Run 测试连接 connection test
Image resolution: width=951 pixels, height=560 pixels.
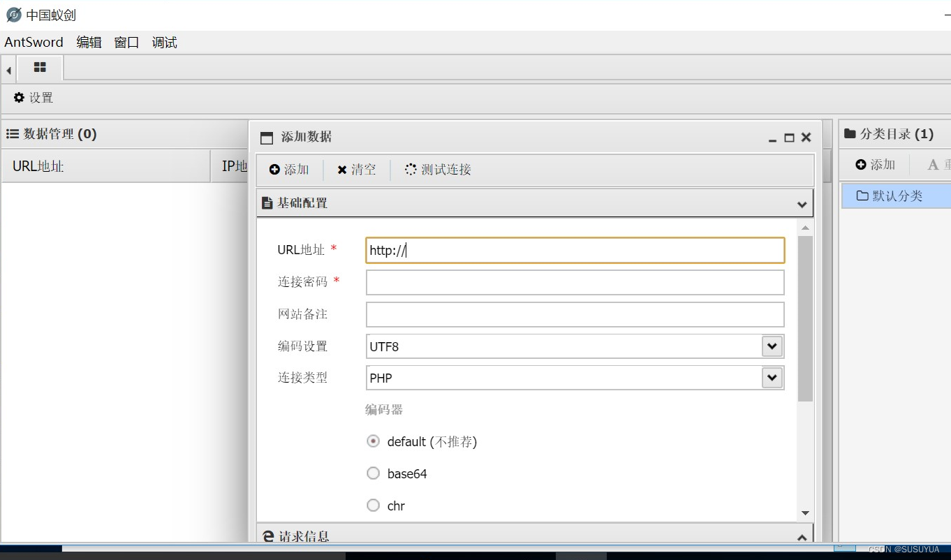(x=438, y=170)
